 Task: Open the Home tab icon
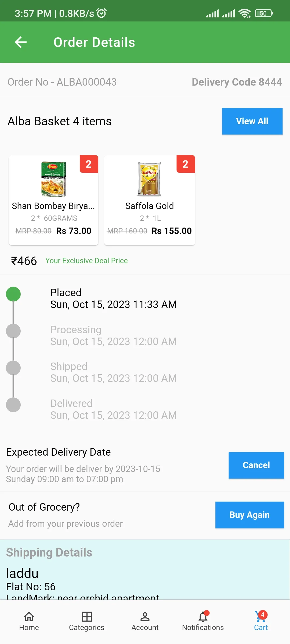(29, 617)
